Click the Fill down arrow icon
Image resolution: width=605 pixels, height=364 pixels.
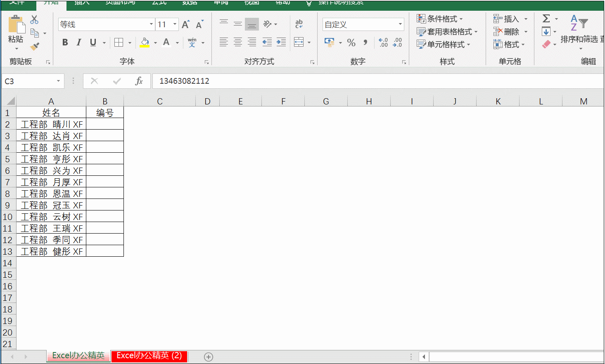[x=546, y=31]
